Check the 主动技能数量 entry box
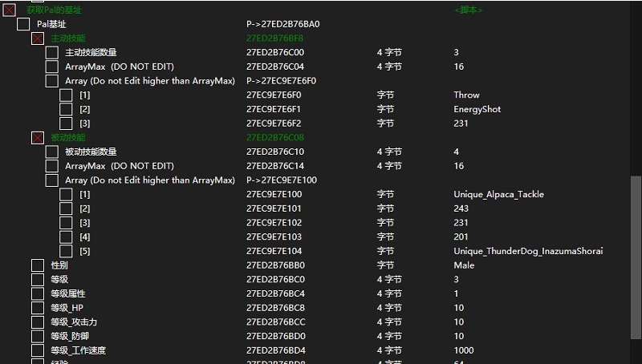 (51, 52)
